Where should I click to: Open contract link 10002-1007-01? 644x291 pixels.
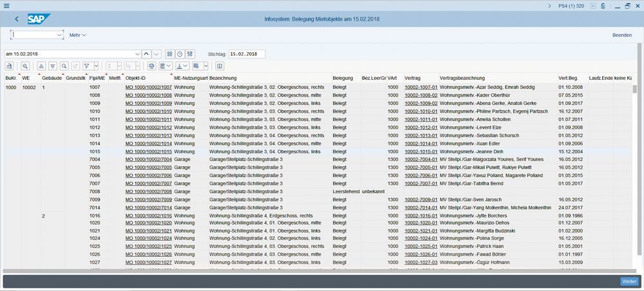(x=421, y=87)
